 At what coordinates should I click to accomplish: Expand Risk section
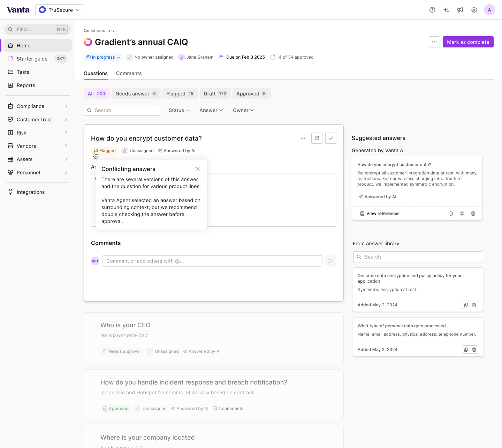tap(38, 133)
